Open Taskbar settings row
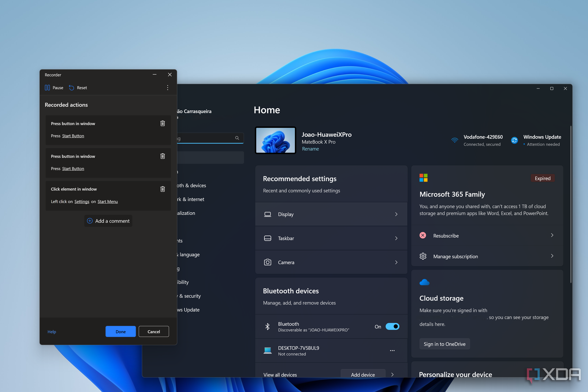Screen dimensions: 588x392 click(331, 238)
